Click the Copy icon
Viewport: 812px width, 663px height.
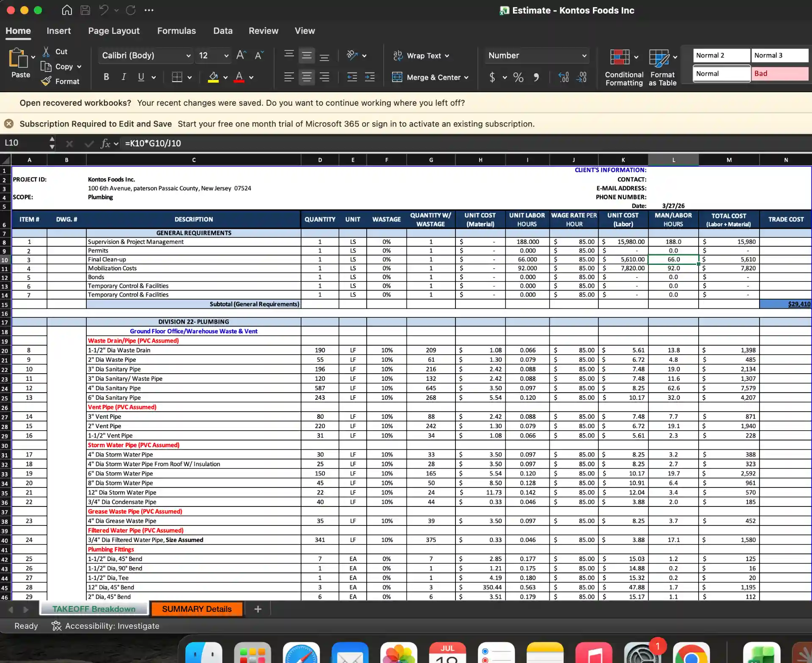[x=46, y=66]
